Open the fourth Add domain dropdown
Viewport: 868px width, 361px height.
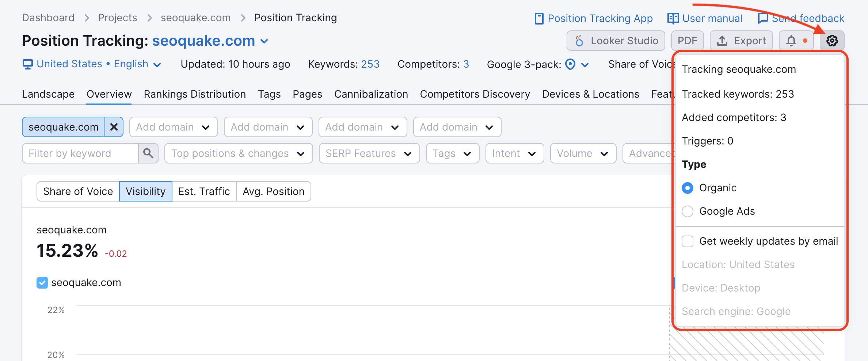point(457,127)
